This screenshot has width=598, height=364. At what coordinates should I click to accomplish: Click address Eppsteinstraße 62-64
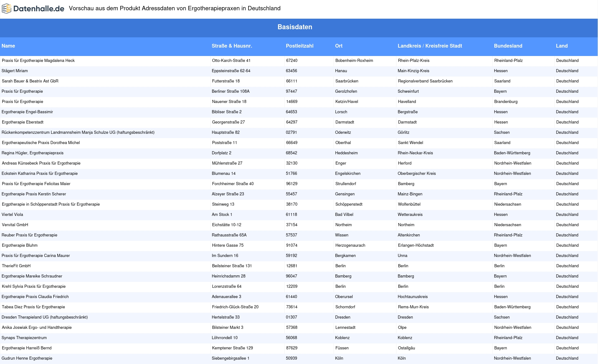point(231,71)
